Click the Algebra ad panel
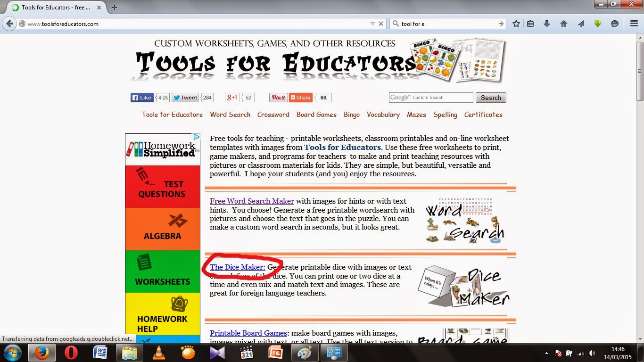 (x=163, y=229)
